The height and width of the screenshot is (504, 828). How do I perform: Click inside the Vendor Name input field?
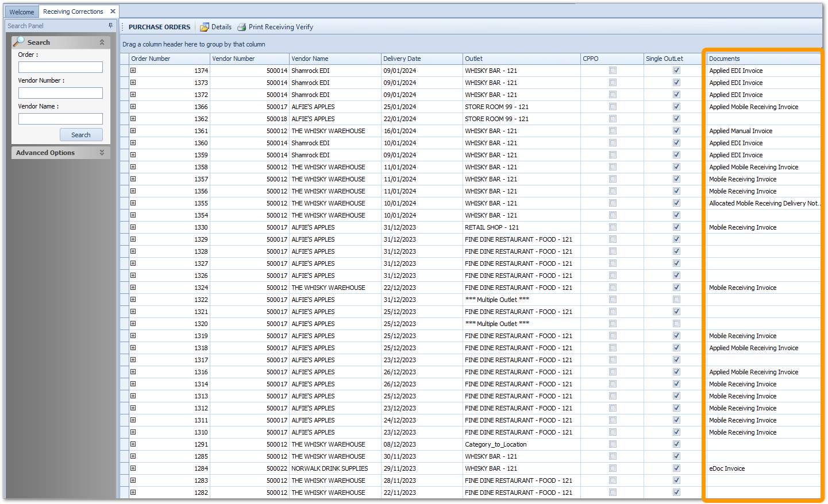tap(60, 119)
